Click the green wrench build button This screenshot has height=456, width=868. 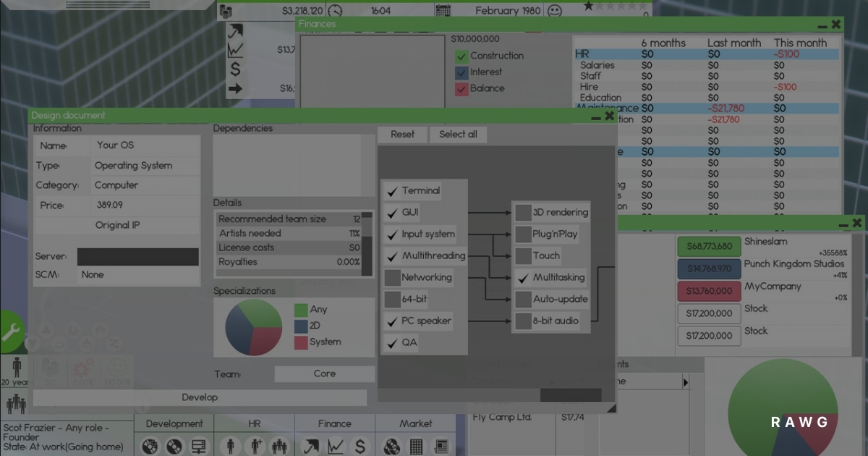pos(10,333)
